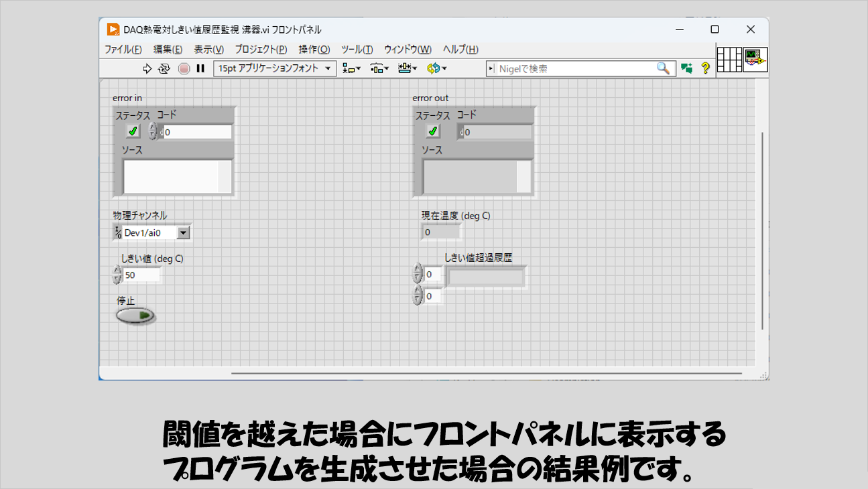Click the green icon beside the search box
This screenshot has height=489, width=868.
pyautogui.click(x=686, y=68)
